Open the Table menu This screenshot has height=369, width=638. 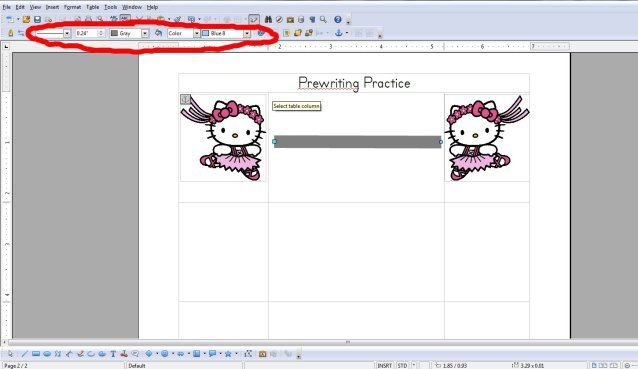point(92,7)
